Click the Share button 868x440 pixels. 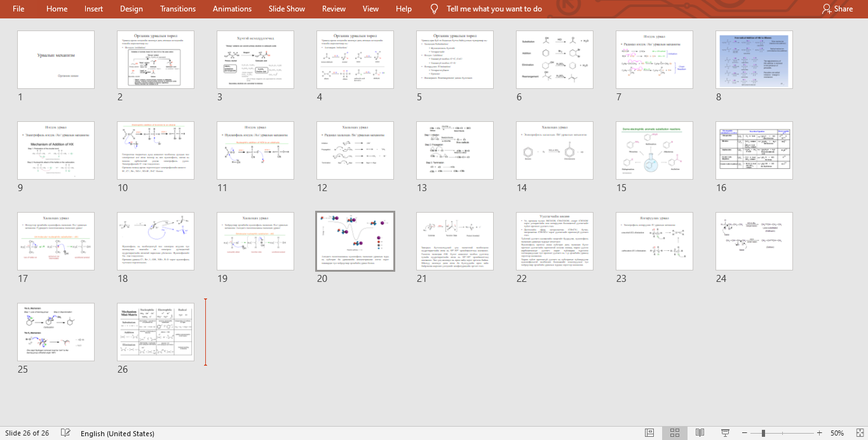point(837,9)
